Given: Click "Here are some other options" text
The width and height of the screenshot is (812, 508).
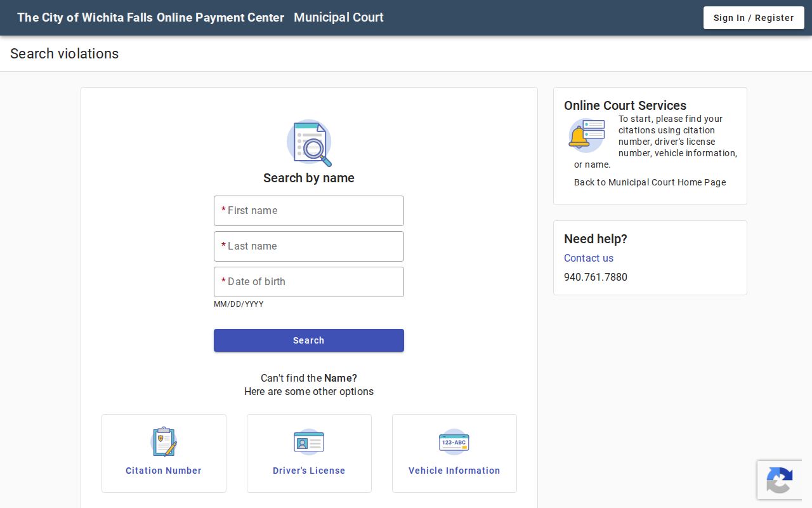Looking at the screenshot, I should coord(309,391).
